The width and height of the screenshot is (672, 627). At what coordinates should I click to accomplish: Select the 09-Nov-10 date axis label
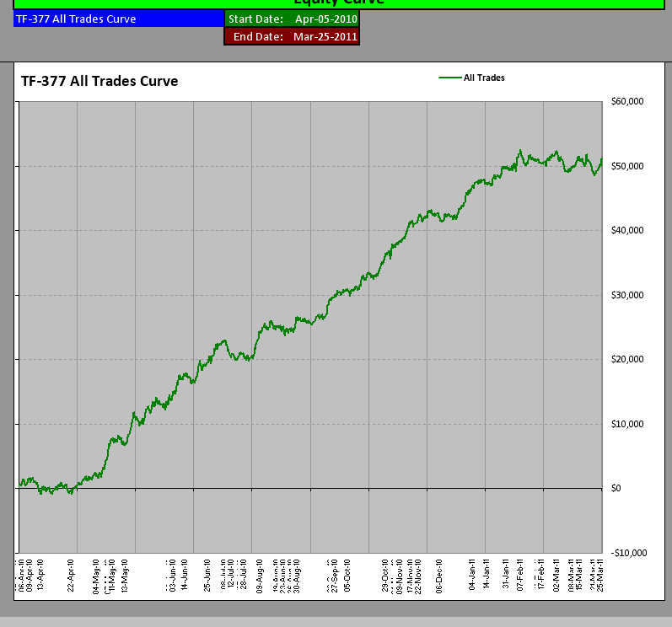click(x=399, y=576)
